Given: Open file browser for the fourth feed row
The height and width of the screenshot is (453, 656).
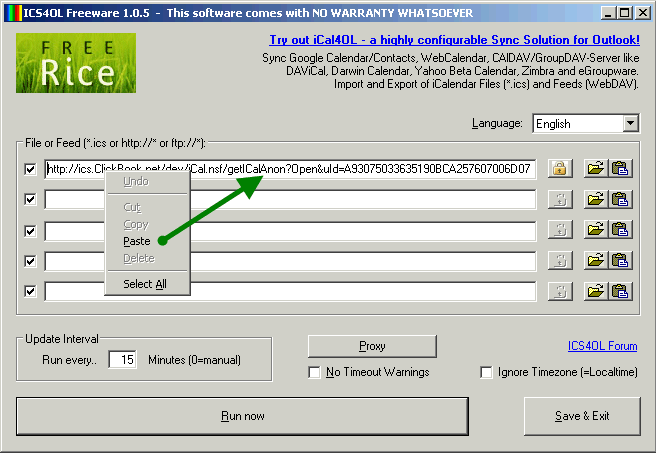Looking at the screenshot, I should [596, 261].
